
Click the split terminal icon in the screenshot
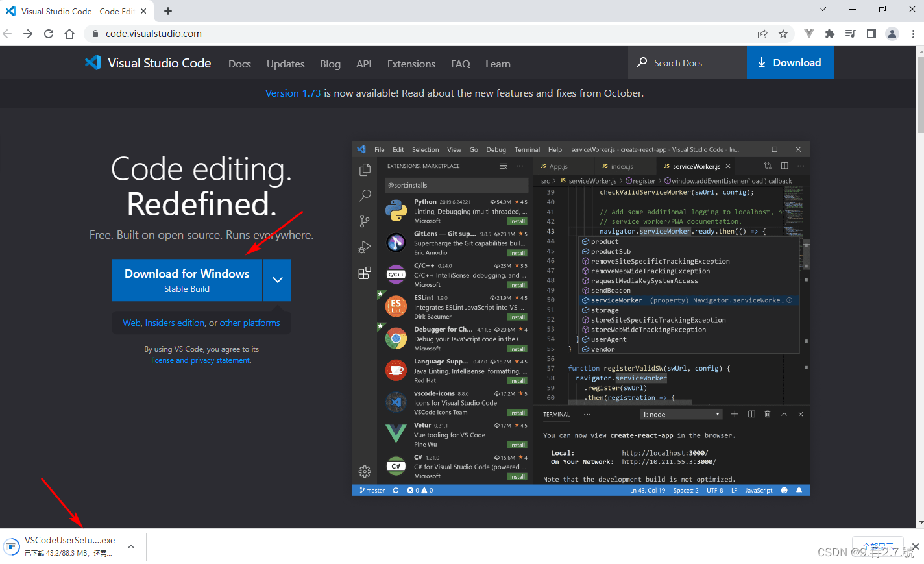point(751,414)
